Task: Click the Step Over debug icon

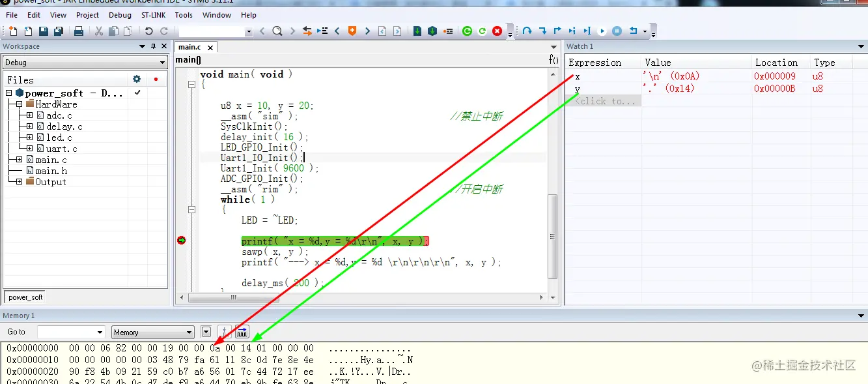Action: (527, 31)
